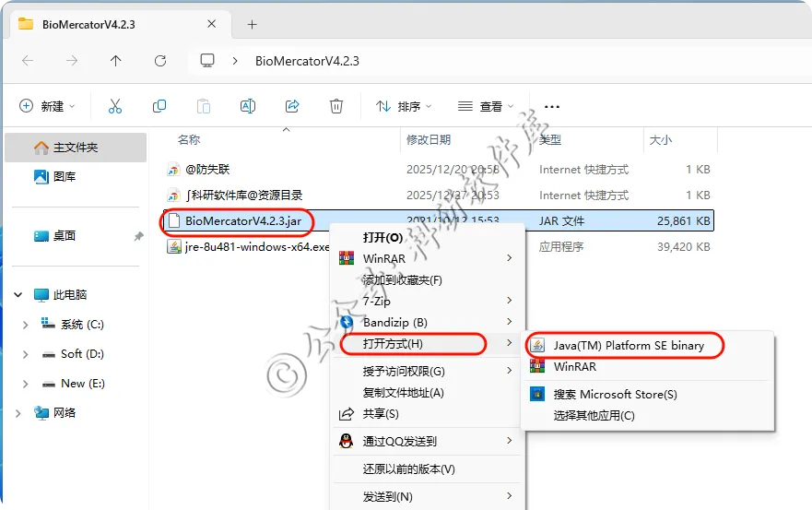Select 还原以前的版本(V) entry
This screenshot has width=812, height=510.
pos(428,469)
